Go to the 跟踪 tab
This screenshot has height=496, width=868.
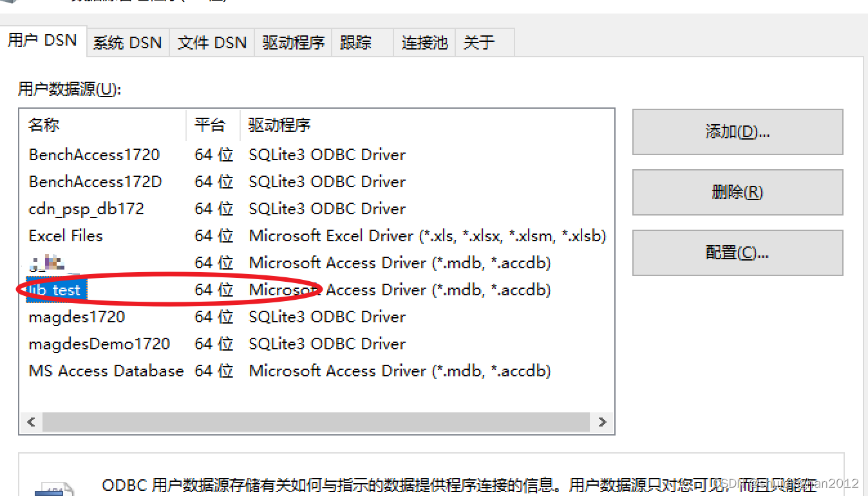tap(356, 43)
